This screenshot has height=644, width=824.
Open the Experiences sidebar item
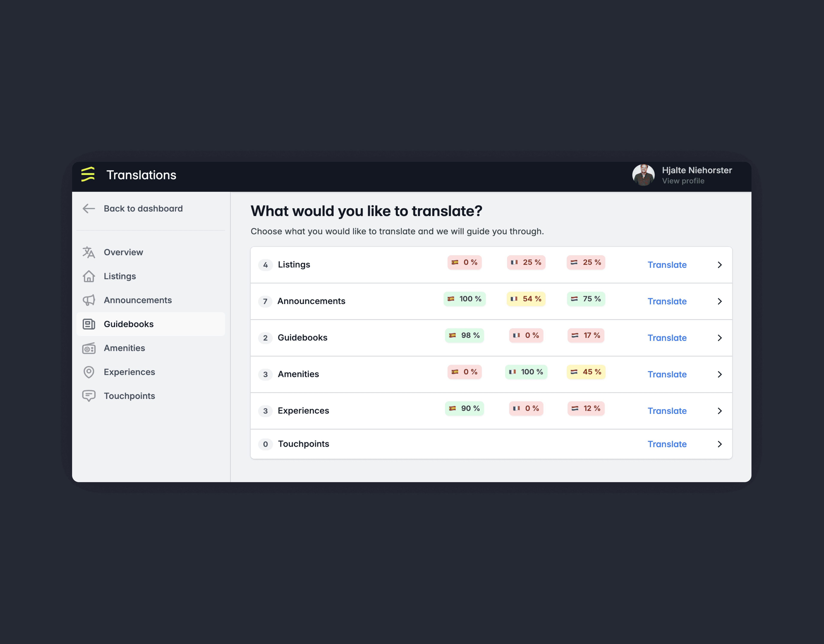point(151,372)
